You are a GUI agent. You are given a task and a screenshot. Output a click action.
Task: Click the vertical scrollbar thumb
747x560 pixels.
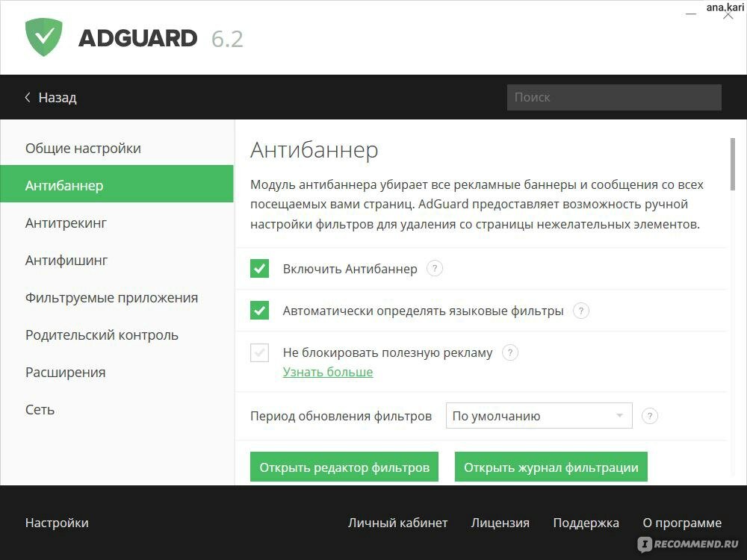click(x=732, y=164)
